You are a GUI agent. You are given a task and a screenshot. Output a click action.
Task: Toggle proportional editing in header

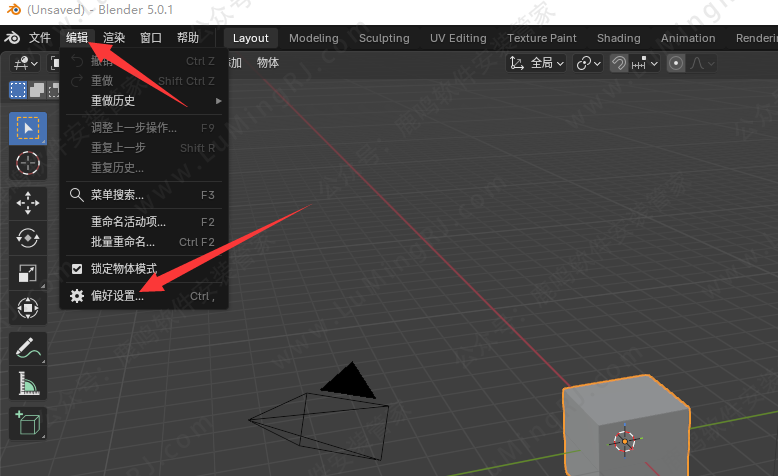676,63
